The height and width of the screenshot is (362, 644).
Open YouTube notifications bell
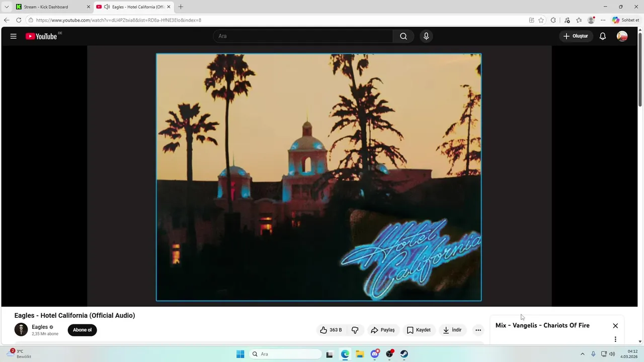(x=603, y=36)
